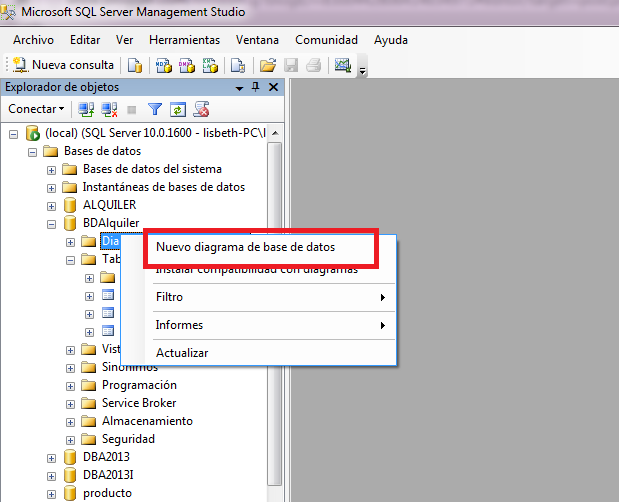Toggle auto-hide pin of Explorador de objetos
Screen dimensions: 619x502
tap(255, 88)
